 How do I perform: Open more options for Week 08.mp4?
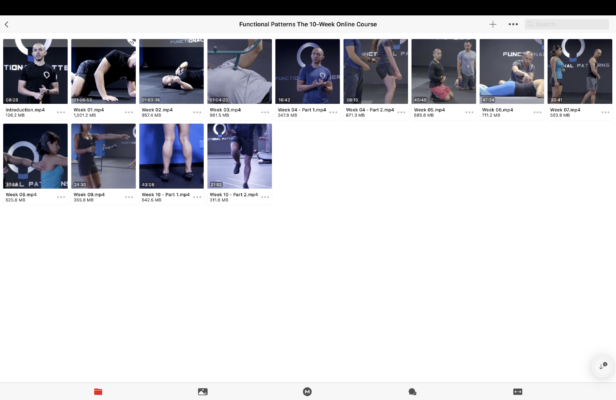[x=61, y=197]
